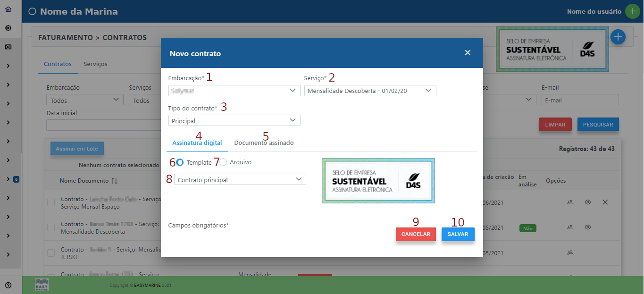Delete the first contract using the X icon
This screenshot has width=644, height=294.
[605, 202]
